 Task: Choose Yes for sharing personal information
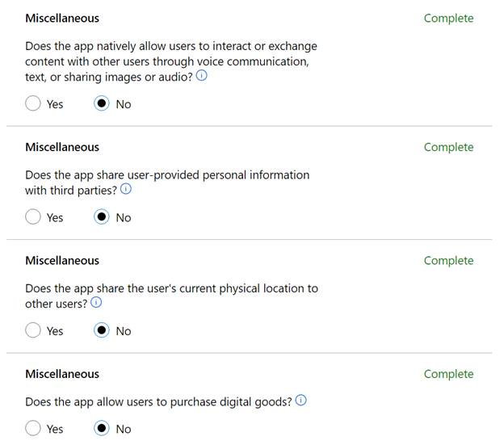(33, 216)
